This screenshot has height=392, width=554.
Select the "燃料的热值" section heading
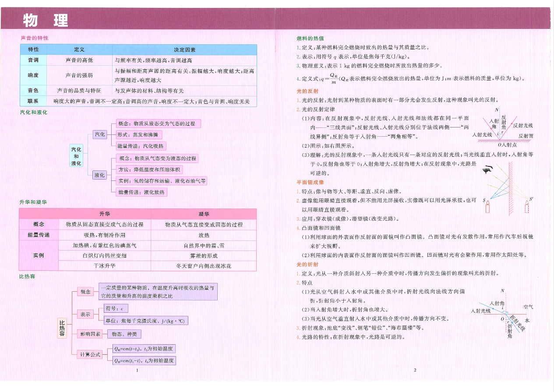311,38
